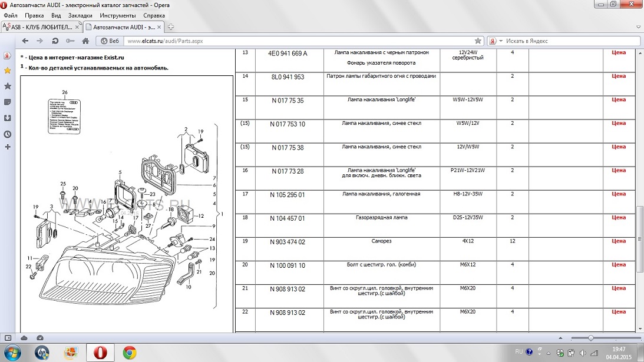Launch Google Chrome from the taskbar
This screenshot has height=362, width=644.
(130, 353)
